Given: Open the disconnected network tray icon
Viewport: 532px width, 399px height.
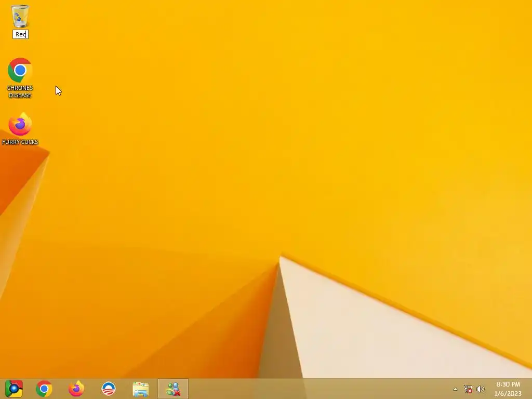Looking at the screenshot, I should point(468,389).
